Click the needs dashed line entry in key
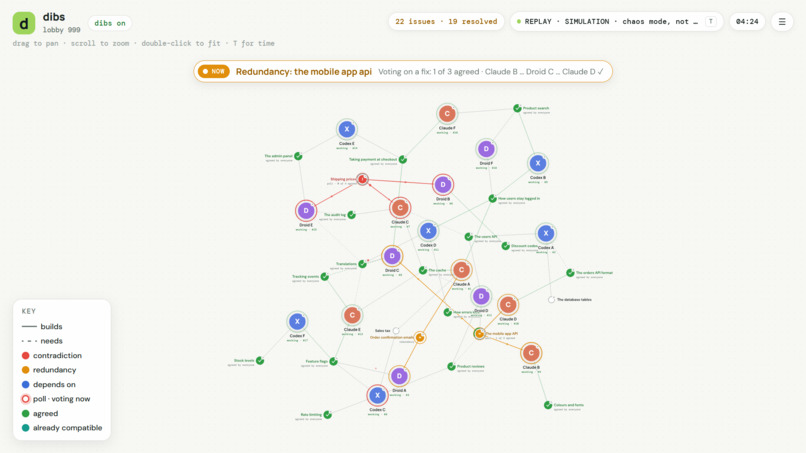 (x=42, y=341)
